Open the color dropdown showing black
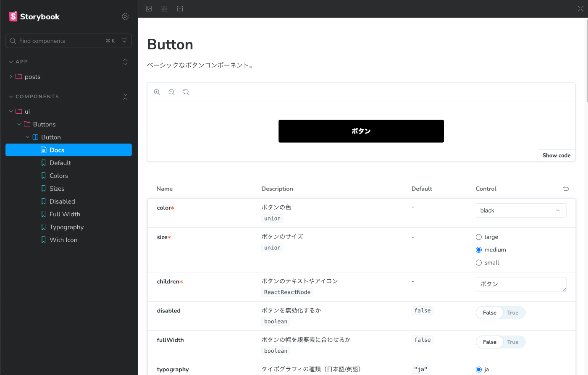Image resolution: width=588 pixels, height=375 pixels. tap(521, 210)
